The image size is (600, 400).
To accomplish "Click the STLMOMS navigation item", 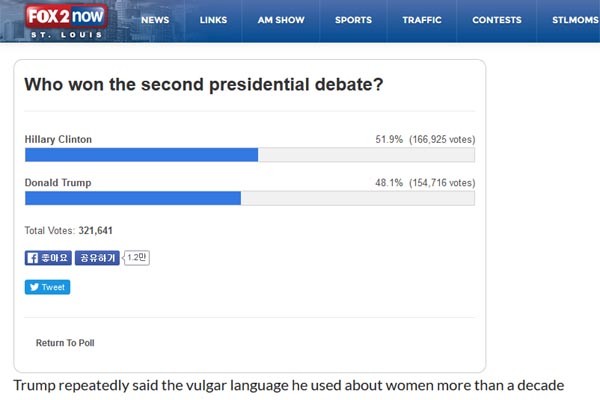I will point(575,20).
